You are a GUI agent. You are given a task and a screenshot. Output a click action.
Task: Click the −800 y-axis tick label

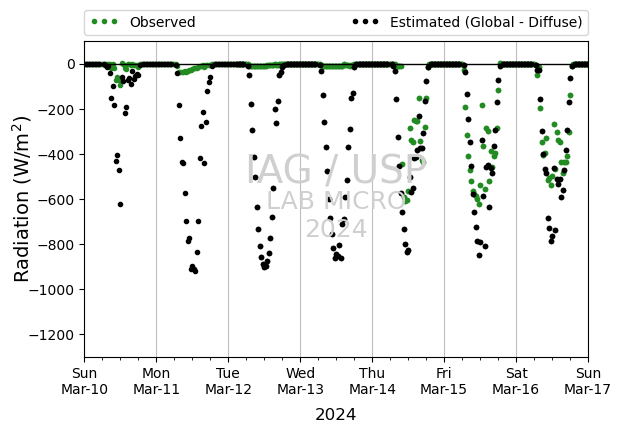56,245
